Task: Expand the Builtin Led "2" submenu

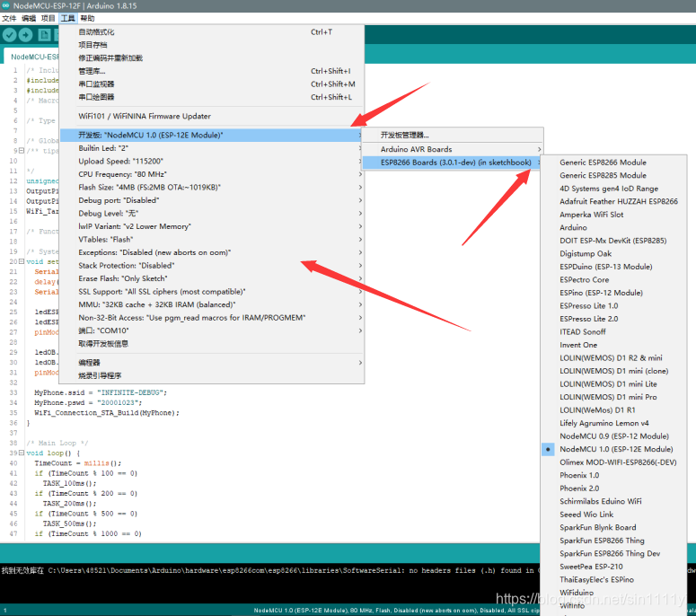Action: coord(212,148)
